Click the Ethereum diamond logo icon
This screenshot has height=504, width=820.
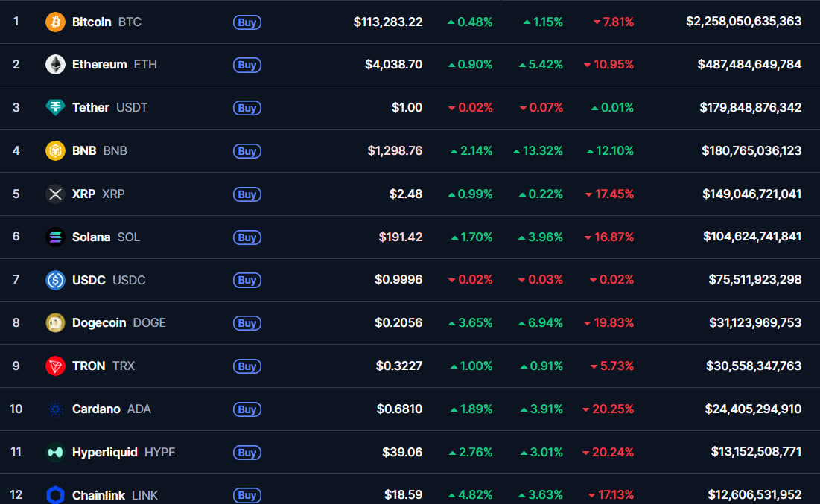(55, 65)
